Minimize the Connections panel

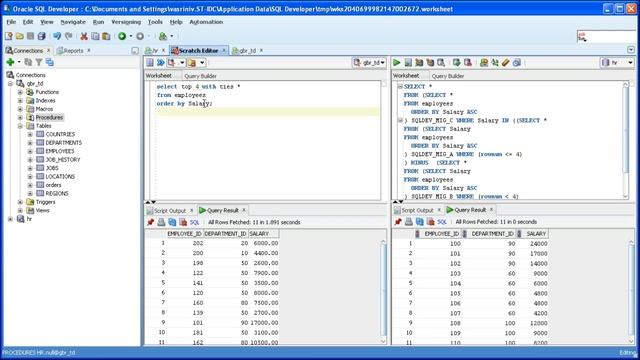(135, 51)
